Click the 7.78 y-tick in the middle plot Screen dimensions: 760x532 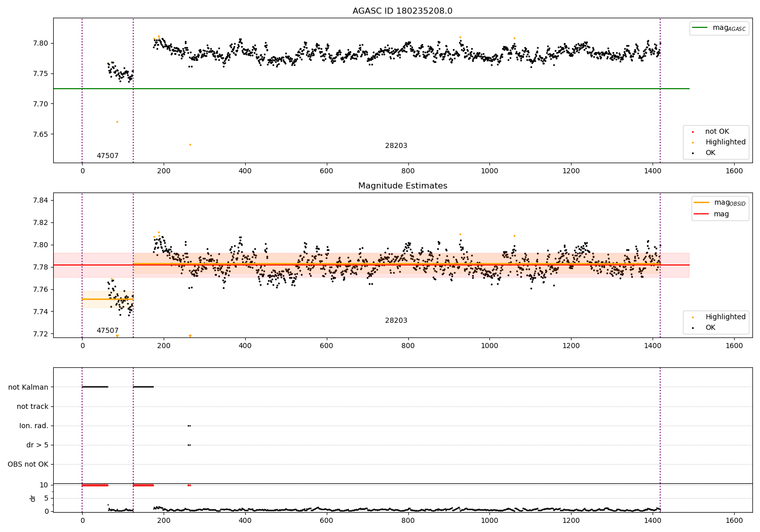(41, 267)
